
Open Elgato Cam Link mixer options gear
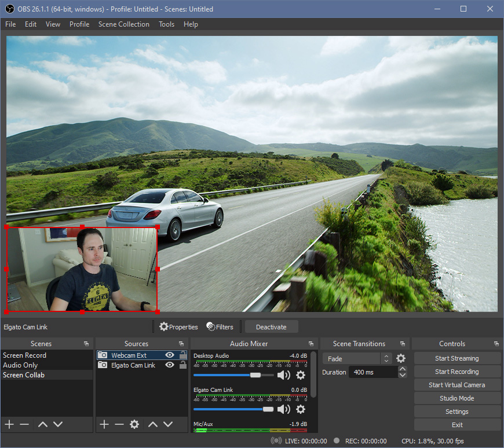[300, 409]
